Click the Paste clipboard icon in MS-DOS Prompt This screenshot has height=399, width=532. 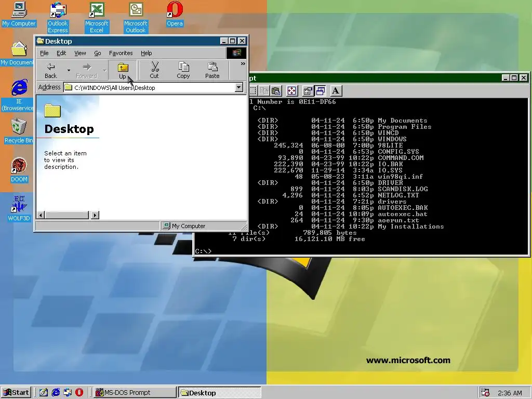[x=276, y=91]
